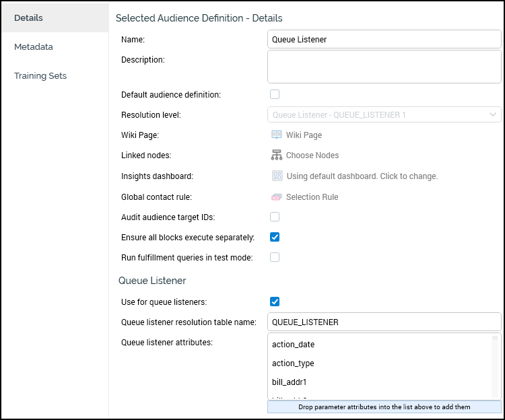Enable Run fulfillment queries in test mode
Screen dimensions: 505x420
[x=275, y=257]
